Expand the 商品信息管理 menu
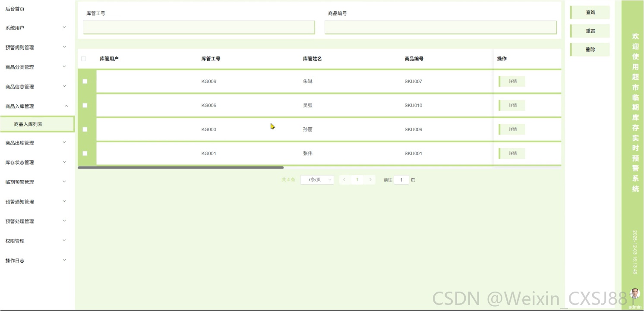The width and height of the screenshot is (644, 311). point(37,87)
